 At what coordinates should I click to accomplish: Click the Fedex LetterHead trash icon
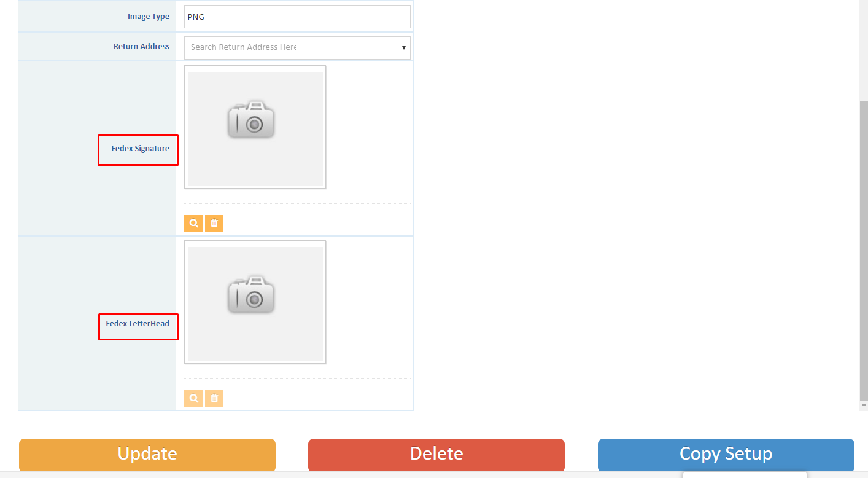pos(214,399)
